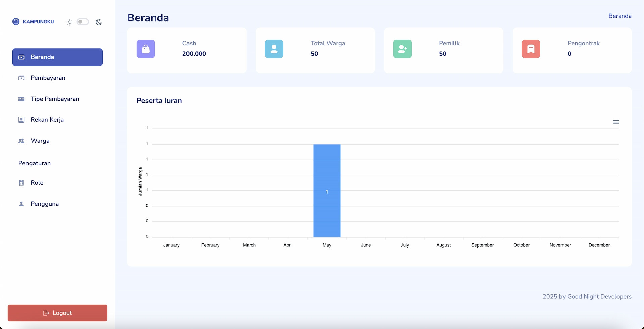Click the Kampungku logo icon
Viewport: 644px width, 329px height.
pos(16,22)
